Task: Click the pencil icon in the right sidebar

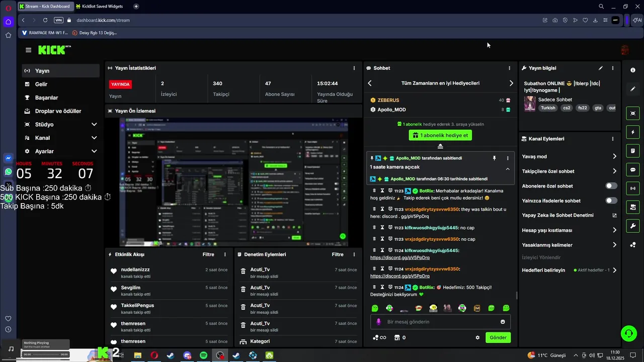Action: (x=633, y=89)
